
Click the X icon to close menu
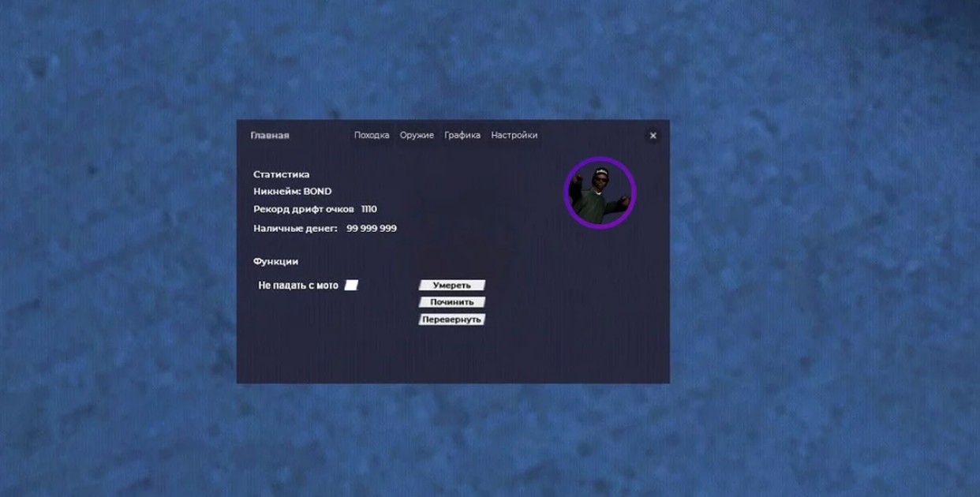coord(653,135)
